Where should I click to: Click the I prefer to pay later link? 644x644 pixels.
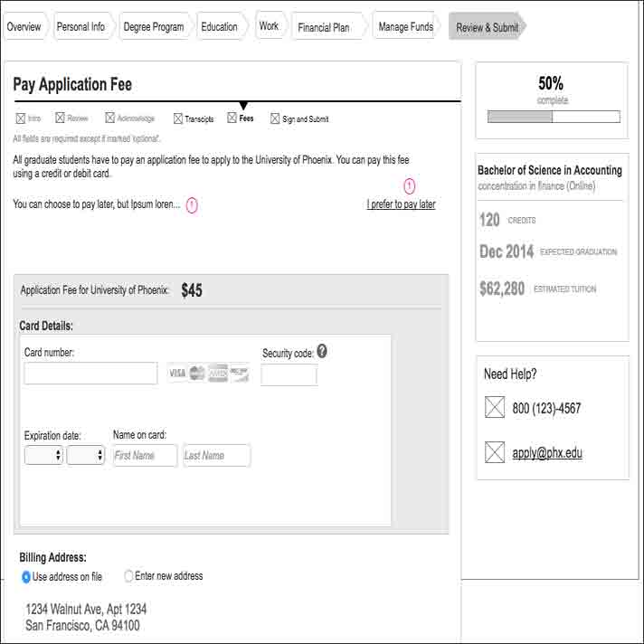(401, 204)
